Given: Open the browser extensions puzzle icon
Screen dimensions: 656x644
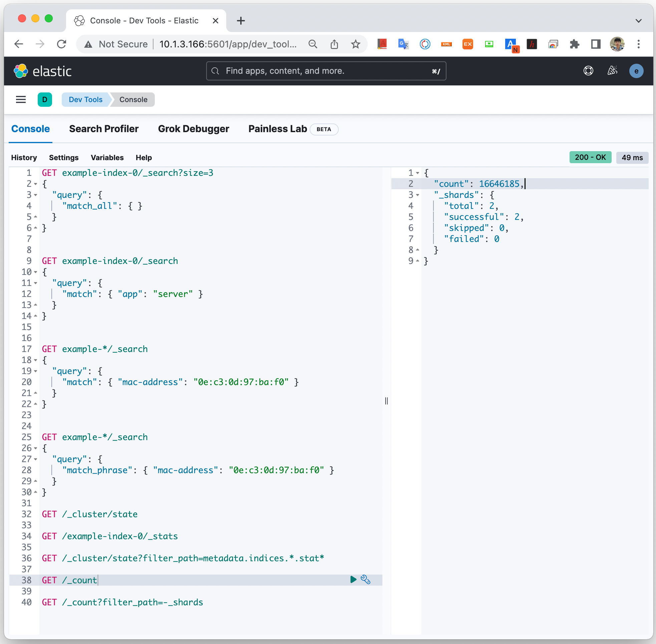Looking at the screenshot, I should [x=575, y=44].
